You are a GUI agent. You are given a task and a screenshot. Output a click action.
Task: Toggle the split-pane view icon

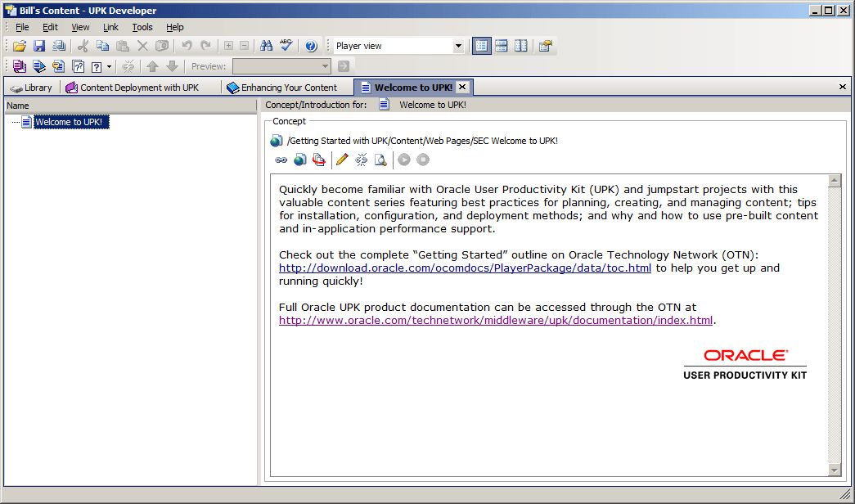[x=502, y=46]
